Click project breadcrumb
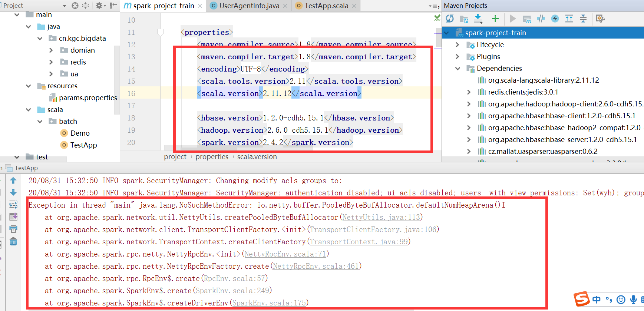 click(175, 157)
